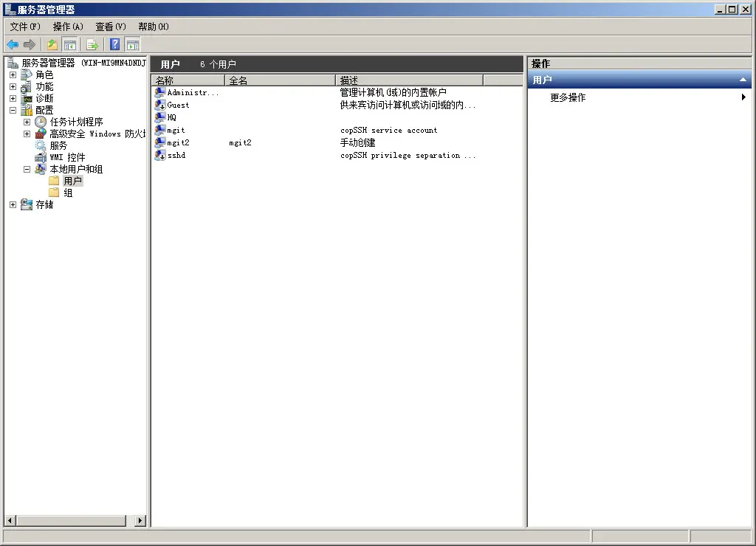
Task: Click the Up one level folder icon
Action: pos(52,45)
